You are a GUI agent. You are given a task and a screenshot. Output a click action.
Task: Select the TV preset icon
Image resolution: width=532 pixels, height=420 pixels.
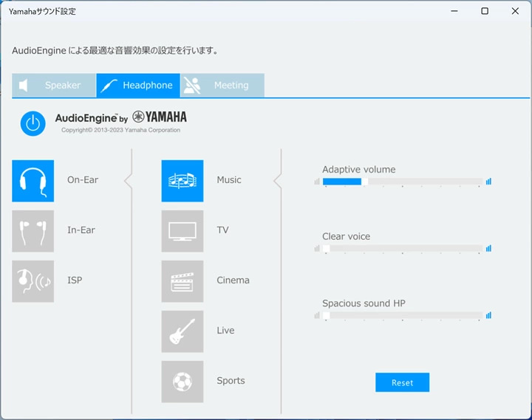tap(183, 231)
